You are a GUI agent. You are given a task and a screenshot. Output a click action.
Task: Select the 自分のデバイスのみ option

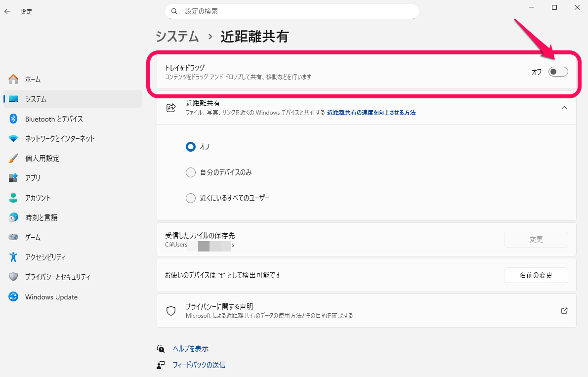191,172
